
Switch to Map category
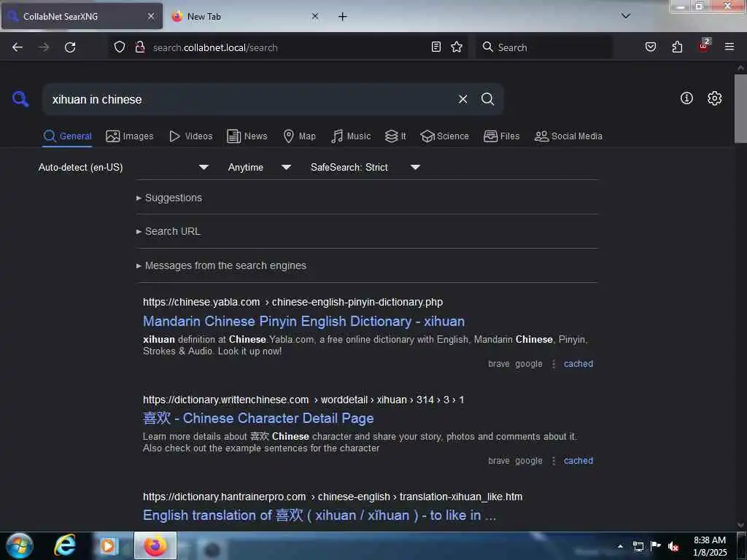point(300,136)
